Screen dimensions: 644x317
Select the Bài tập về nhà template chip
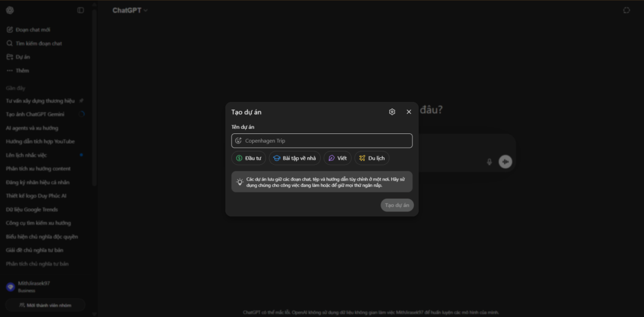295,158
